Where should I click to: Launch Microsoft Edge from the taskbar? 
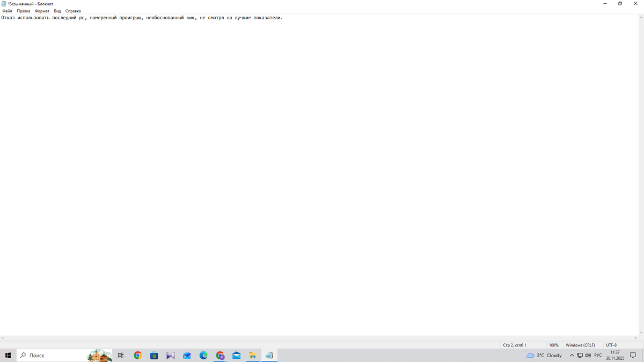click(203, 356)
